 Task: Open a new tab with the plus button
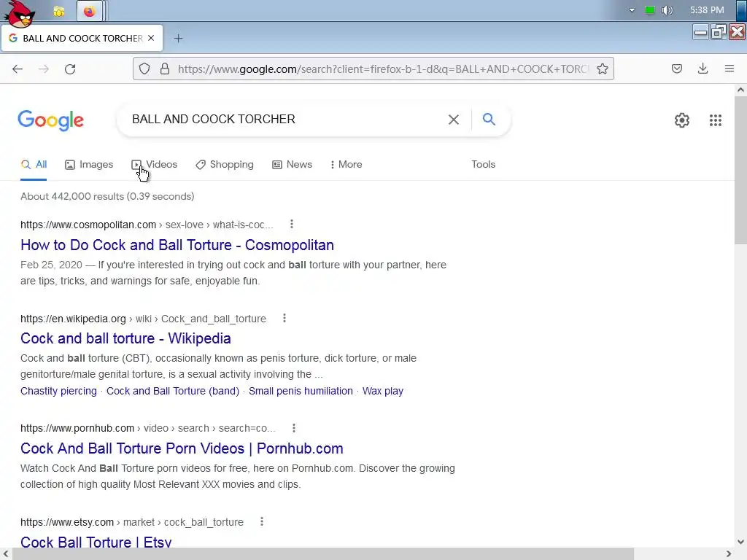click(178, 39)
